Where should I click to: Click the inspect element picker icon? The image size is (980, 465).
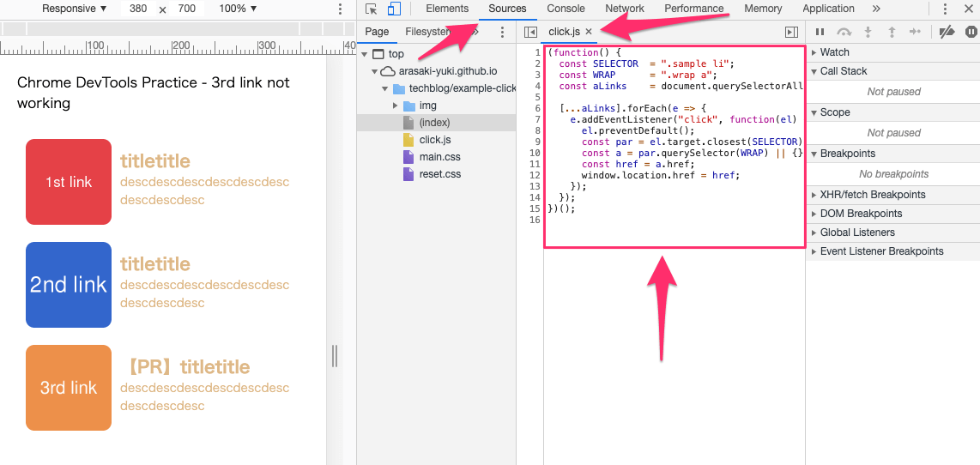[371, 9]
